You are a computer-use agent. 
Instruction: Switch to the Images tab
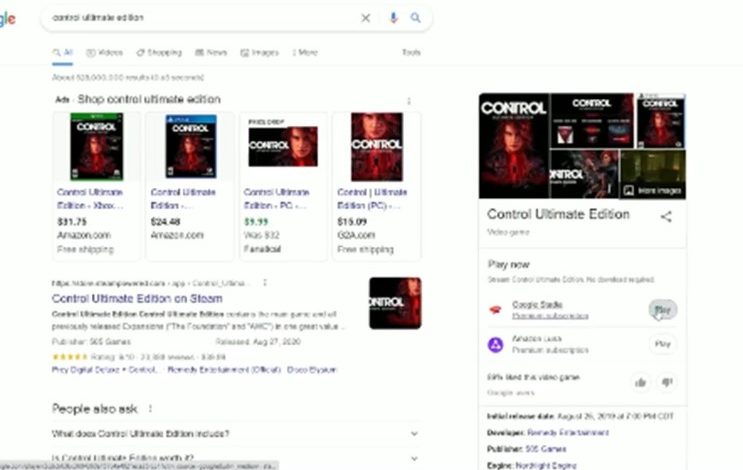point(259,53)
